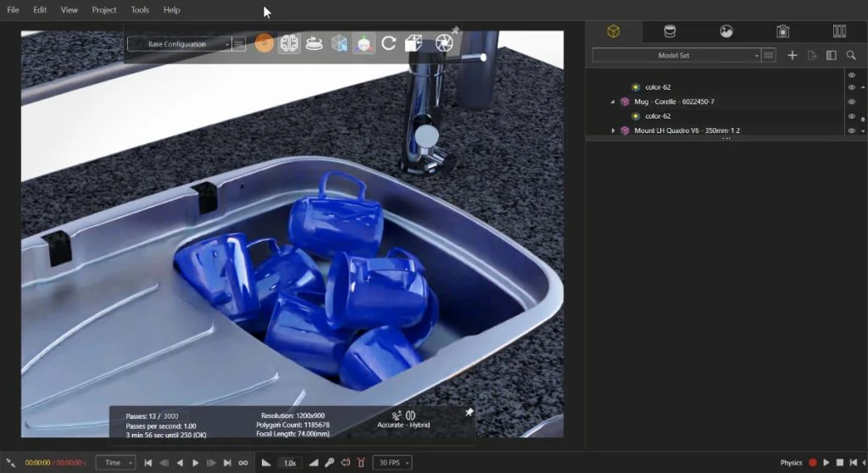The image size is (868, 473).
Task: Click the camera aperture icon in toolbar
Action: point(443,43)
